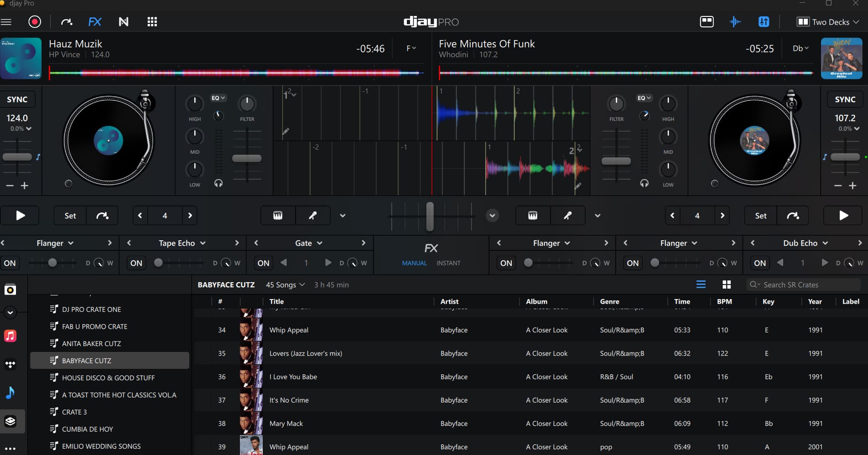Click the grid sampler icon in top toolbar
Image resolution: width=868 pixels, height=455 pixels.
pyautogui.click(x=152, y=22)
